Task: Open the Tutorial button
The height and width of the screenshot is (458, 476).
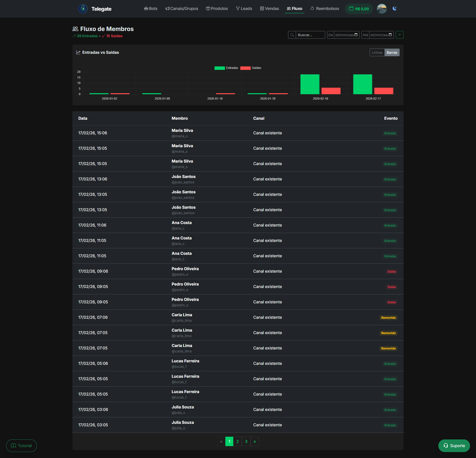Action: coord(21,445)
